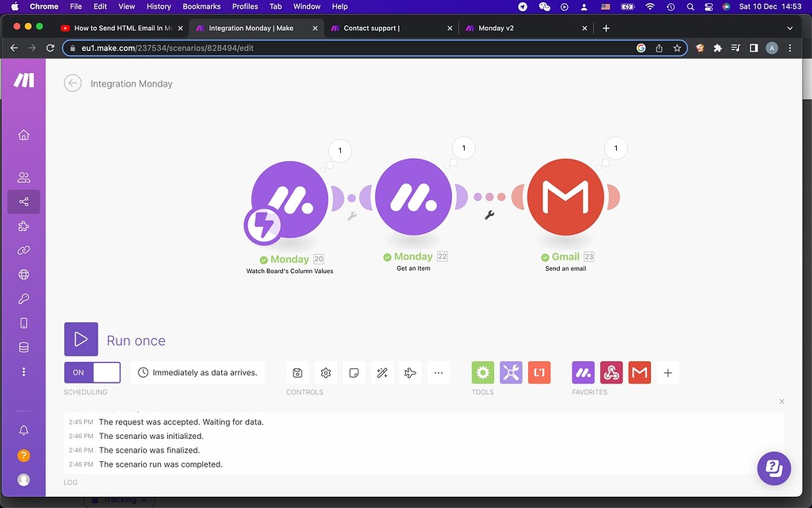Close the log panel with its X

781,402
